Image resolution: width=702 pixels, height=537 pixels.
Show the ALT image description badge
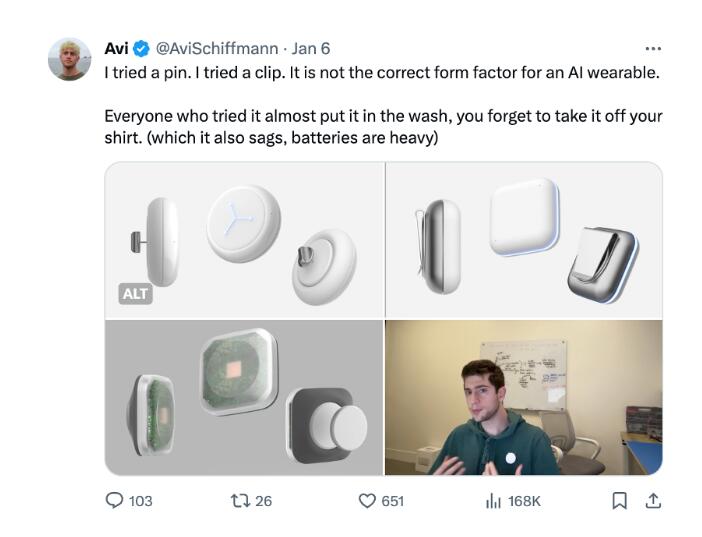(x=135, y=294)
